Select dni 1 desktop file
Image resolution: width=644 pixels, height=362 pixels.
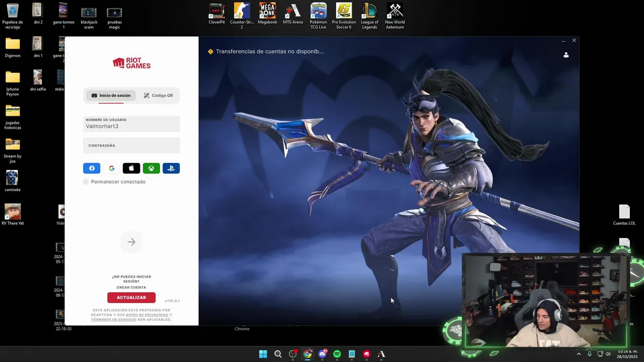38,48
